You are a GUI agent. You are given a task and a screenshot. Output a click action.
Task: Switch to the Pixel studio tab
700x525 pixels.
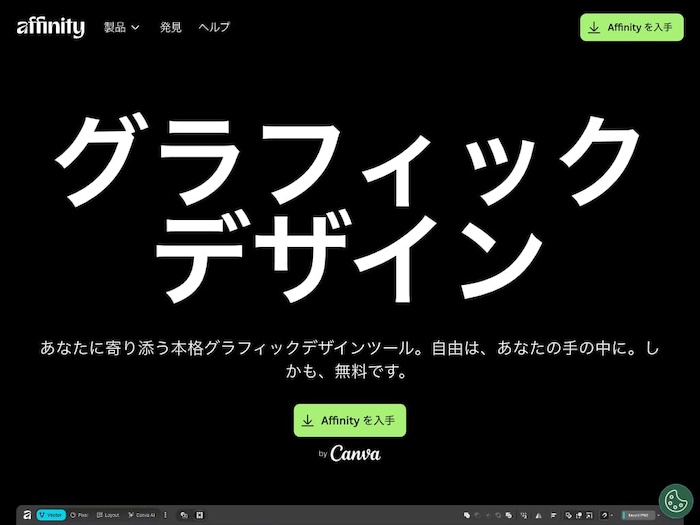point(79,515)
